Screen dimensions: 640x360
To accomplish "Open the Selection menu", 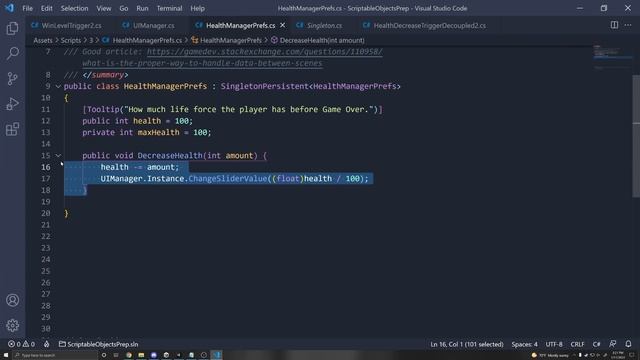I will [x=74, y=8].
